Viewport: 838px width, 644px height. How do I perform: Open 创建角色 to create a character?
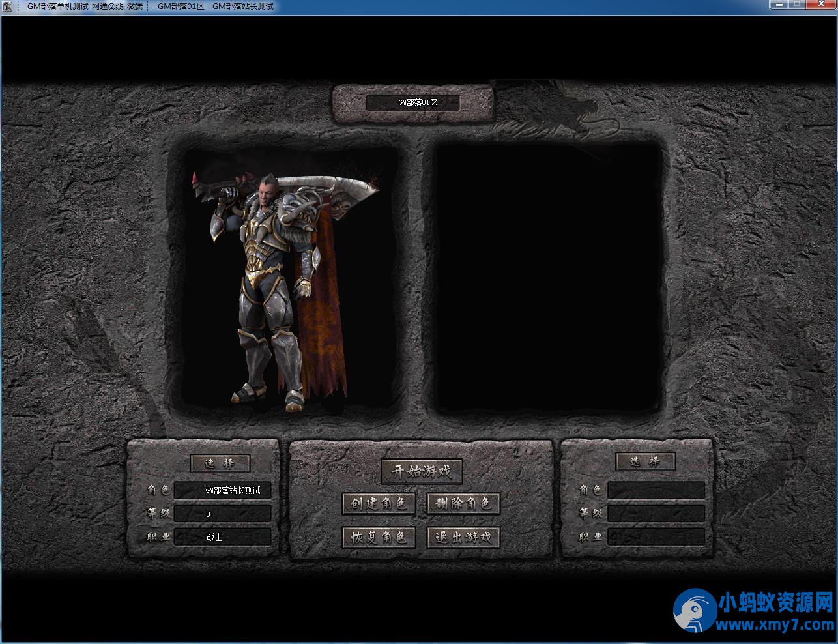(x=379, y=503)
